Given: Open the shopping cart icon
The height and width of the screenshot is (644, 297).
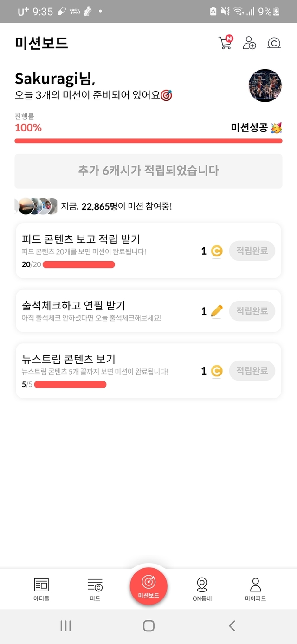Looking at the screenshot, I should pos(225,43).
